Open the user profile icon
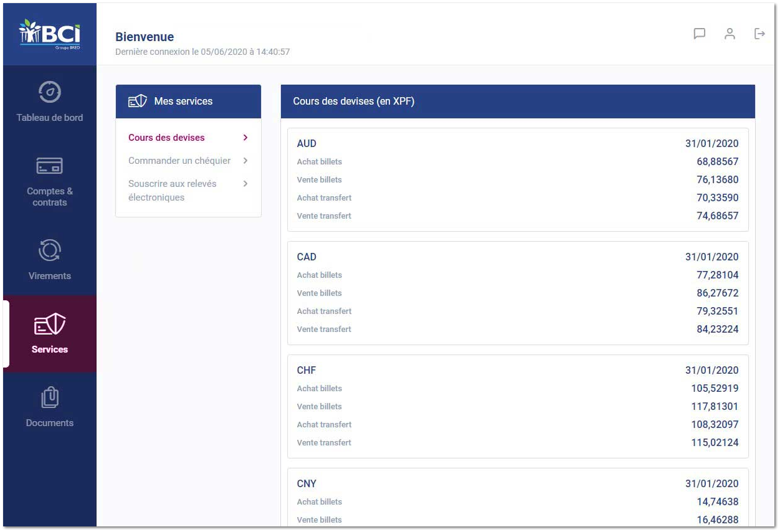The height and width of the screenshot is (532, 780). (x=730, y=34)
